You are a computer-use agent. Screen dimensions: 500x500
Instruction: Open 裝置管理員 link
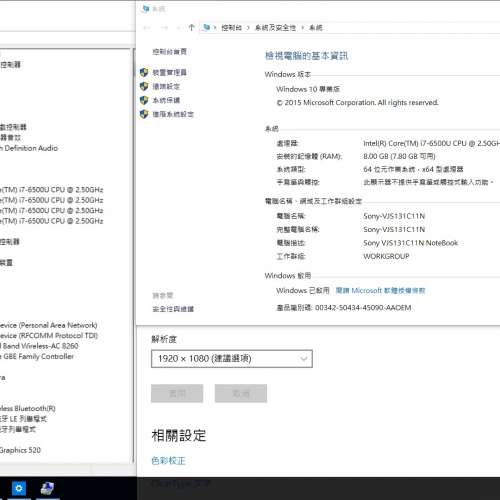pyautogui.click(x=169, y=72)
